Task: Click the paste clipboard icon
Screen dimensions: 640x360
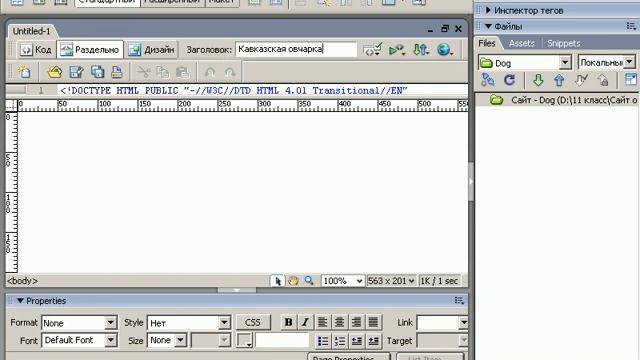Action: tap(182, 72)
